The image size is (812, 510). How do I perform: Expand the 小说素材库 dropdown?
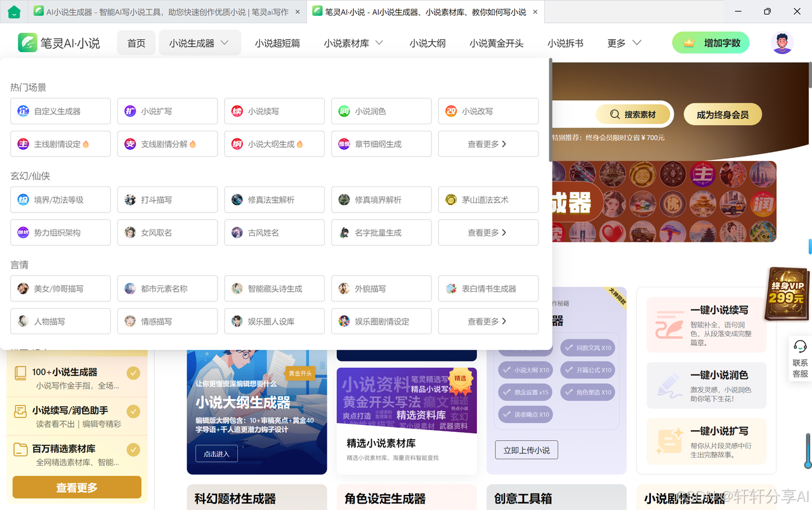point(353,43)
